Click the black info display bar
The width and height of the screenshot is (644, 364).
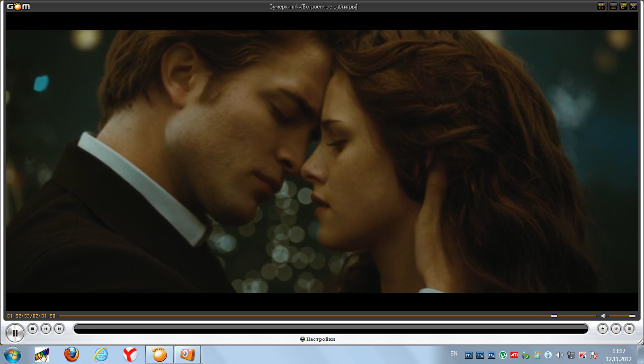331,328
